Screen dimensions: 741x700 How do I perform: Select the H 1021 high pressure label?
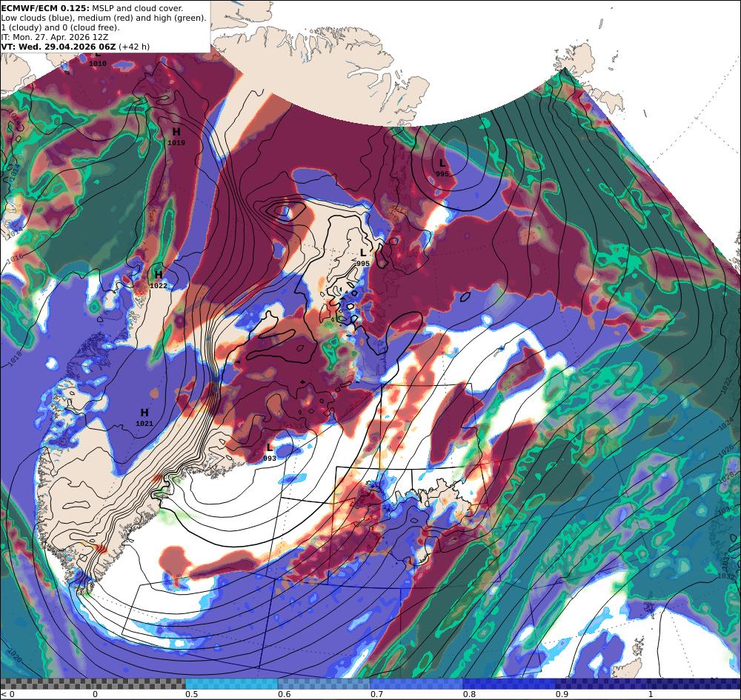coord(144,418)
